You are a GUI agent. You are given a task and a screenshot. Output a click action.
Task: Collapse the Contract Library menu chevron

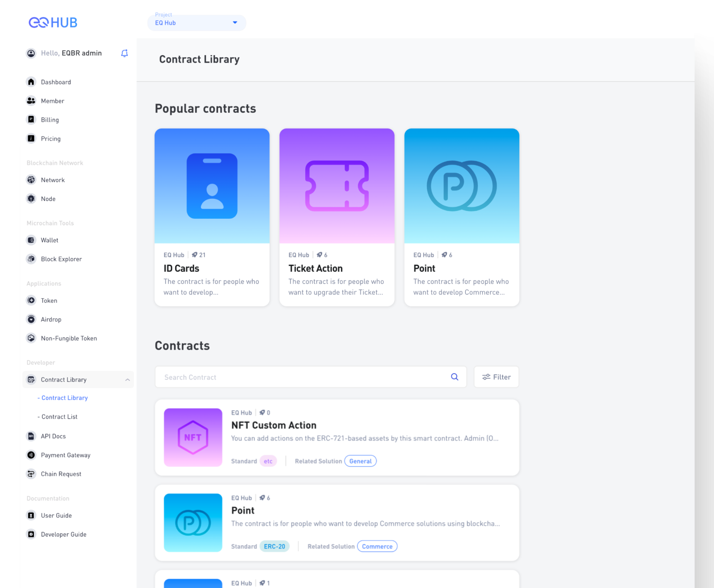point(127,380)
